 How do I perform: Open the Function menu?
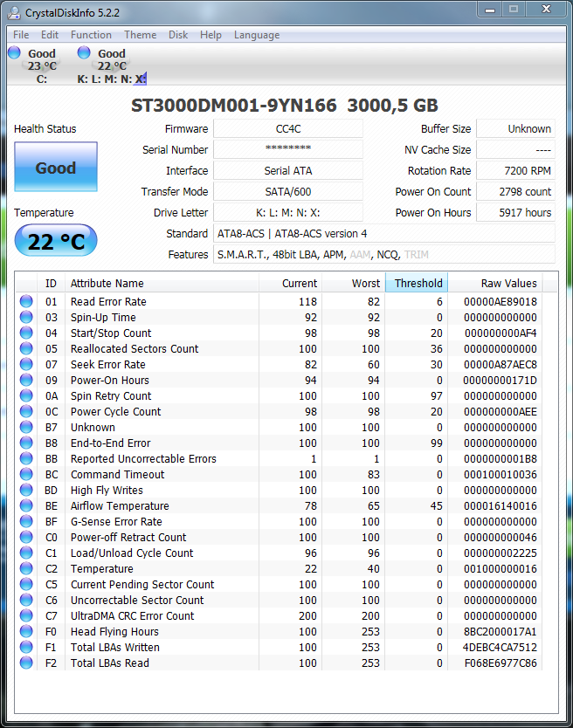tap(91, 35)
